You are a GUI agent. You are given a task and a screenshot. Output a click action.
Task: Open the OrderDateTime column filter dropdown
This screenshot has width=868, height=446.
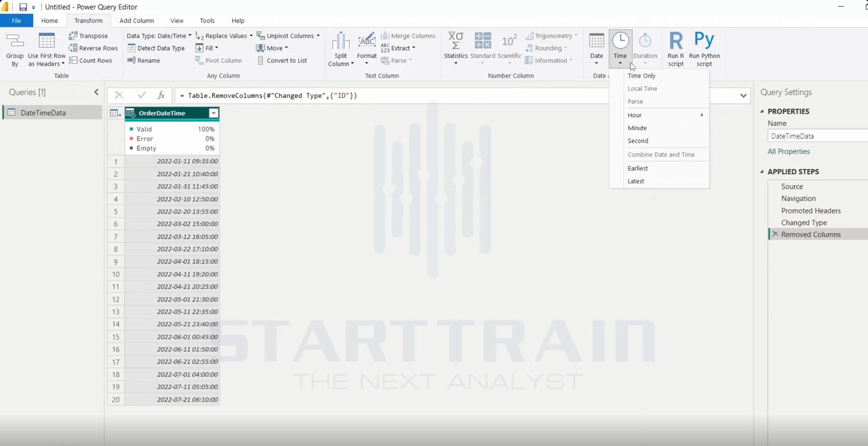[x=213, y=113]
